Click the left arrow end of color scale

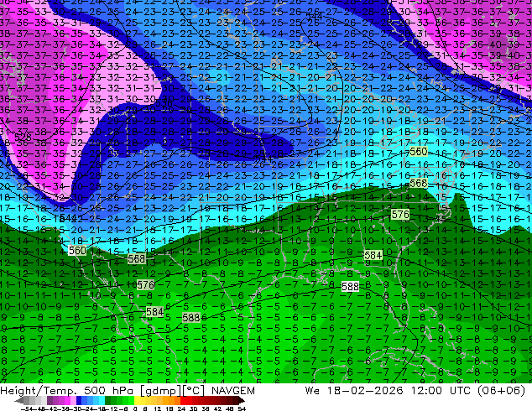click(x=19, y=400)
